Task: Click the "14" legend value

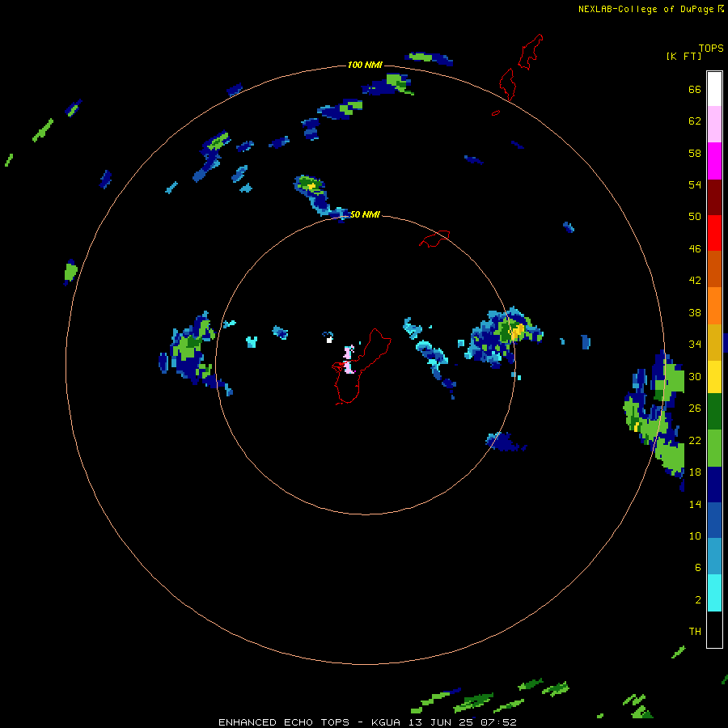Action: tap(695, 504)
